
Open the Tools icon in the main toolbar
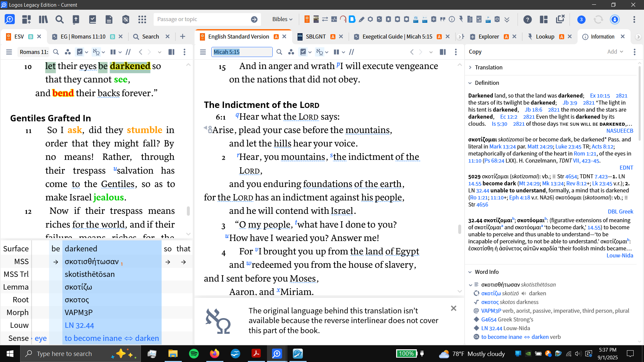coord(126,19)
